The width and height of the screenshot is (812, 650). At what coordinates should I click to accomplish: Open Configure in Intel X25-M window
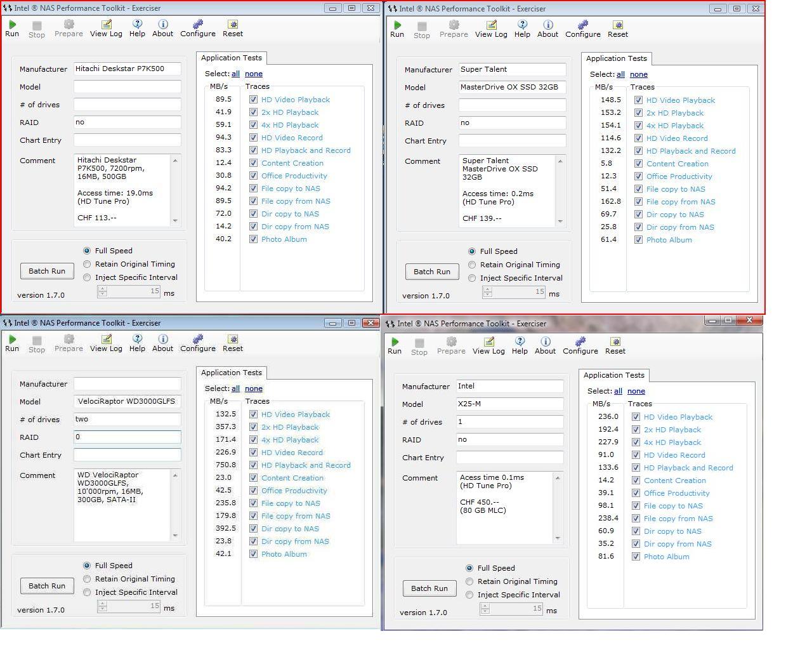tap(580, 345)
